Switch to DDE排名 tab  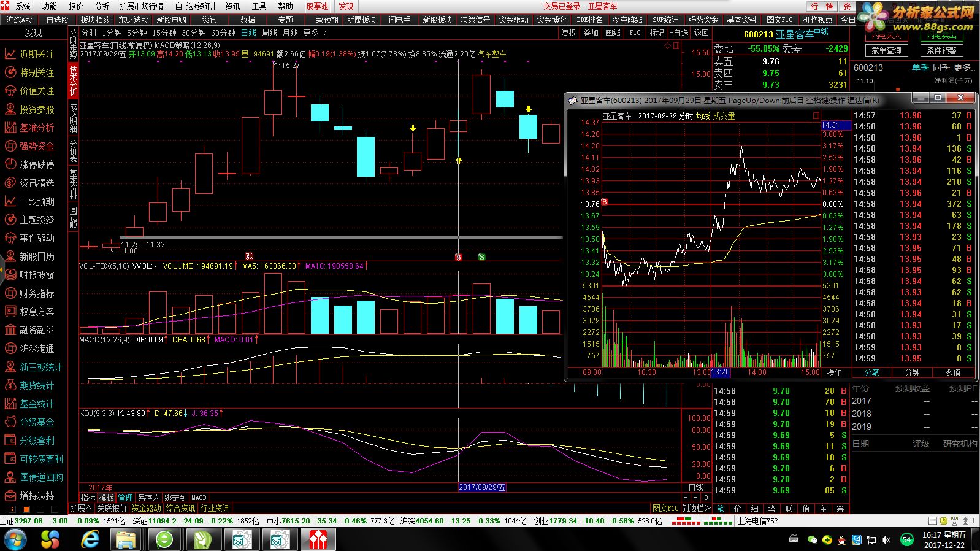pyautogui.click(x=589, y=20)
